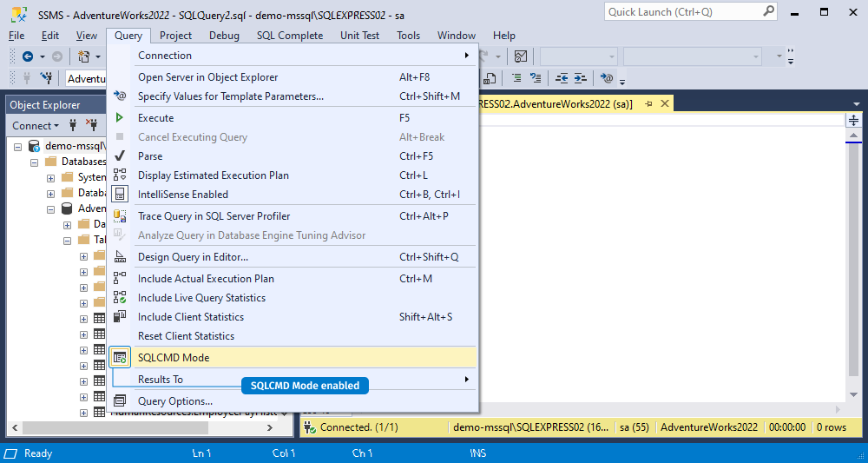Click Object Explorer's connect plug icon
This screenshot has height=463, width=868.
pyautogui.click(x=73, y=125)
